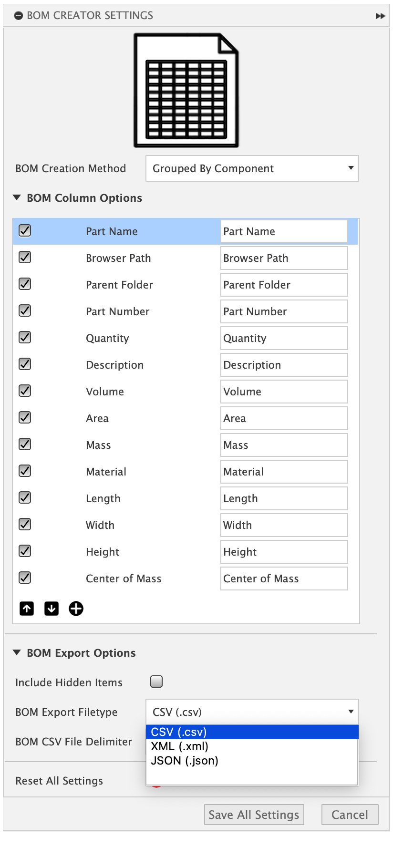The height and width of the screenshot is (868, 393).
Task: Enable the Include Hidden Items checkbox
Action: coord(156,682)
